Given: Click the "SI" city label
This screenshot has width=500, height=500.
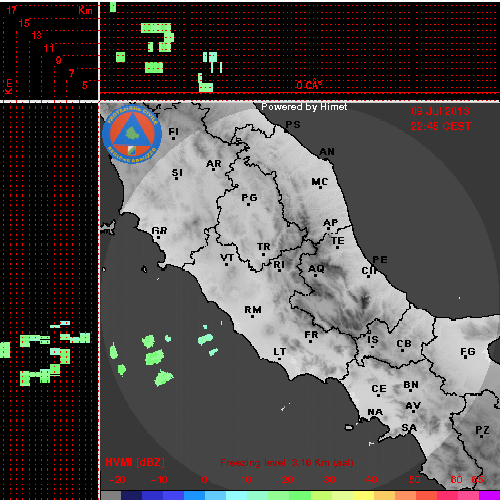Looking at the screenshot, I should tap(177, 173).
